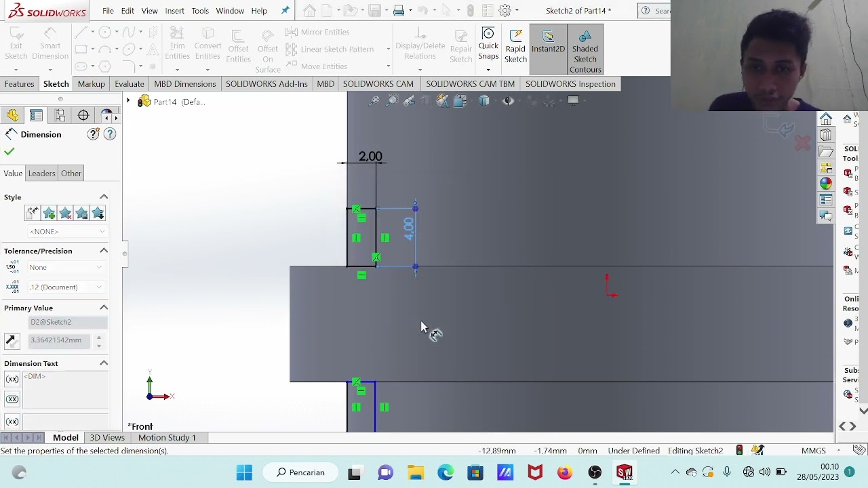868x488 pixels.
Task: Open the Motion Study 1 tab
Action: point(167,438)
